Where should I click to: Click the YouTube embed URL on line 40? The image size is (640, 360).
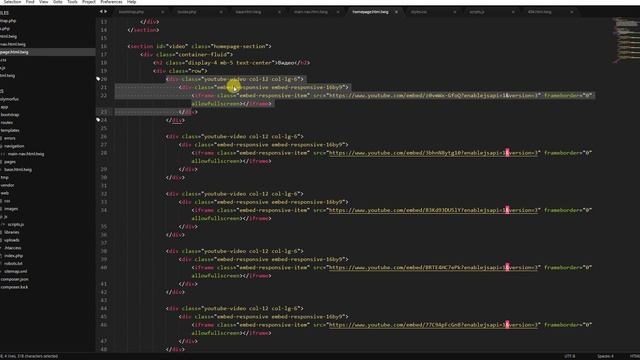pyautogui.click(x=433, y=267)
